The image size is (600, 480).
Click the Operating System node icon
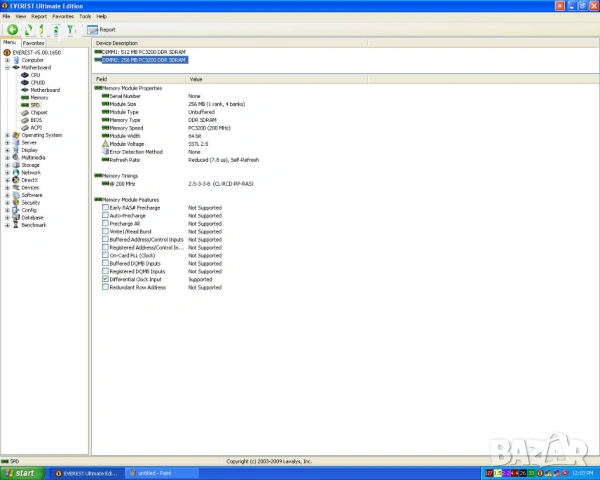(x=16, y=135)
